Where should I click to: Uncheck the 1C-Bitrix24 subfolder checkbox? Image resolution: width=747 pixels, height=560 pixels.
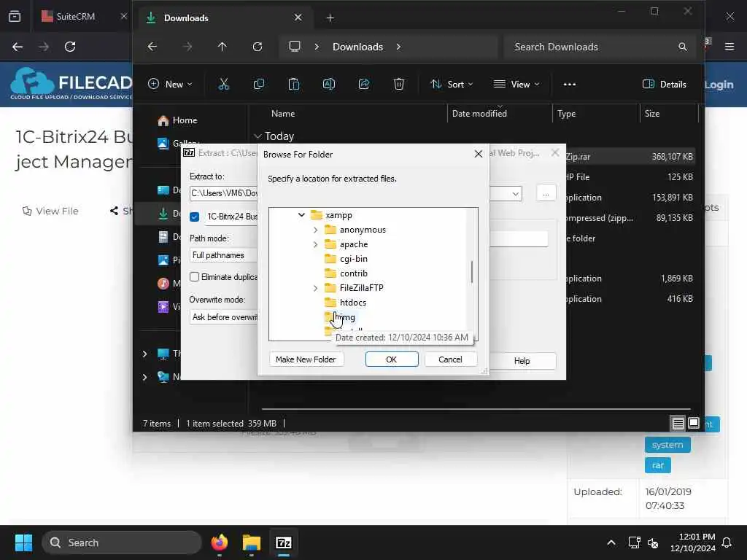click(194, 217)
